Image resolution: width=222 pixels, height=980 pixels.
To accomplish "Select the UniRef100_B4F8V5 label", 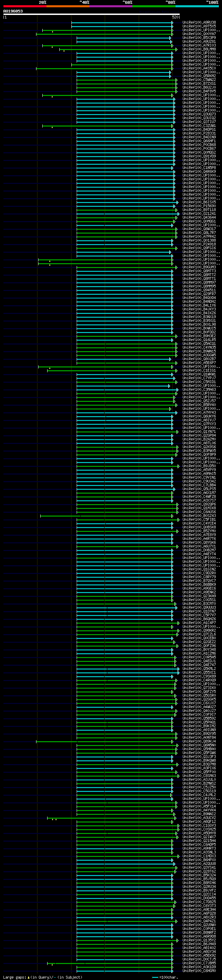I will click(199, 91).
